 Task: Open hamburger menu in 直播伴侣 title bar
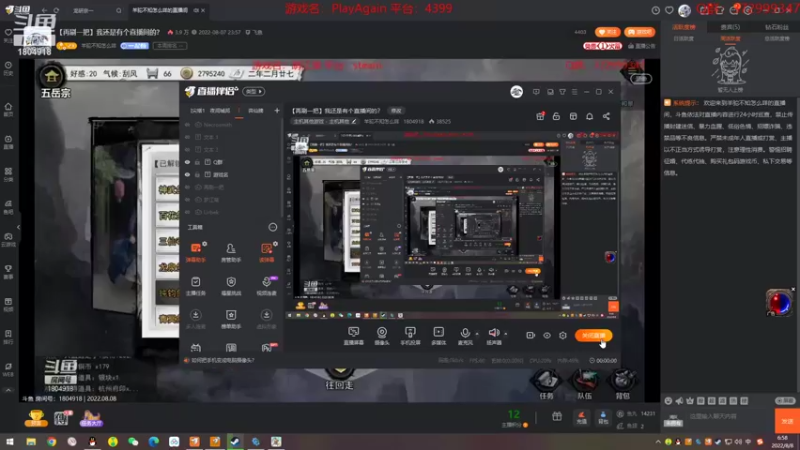574,92
